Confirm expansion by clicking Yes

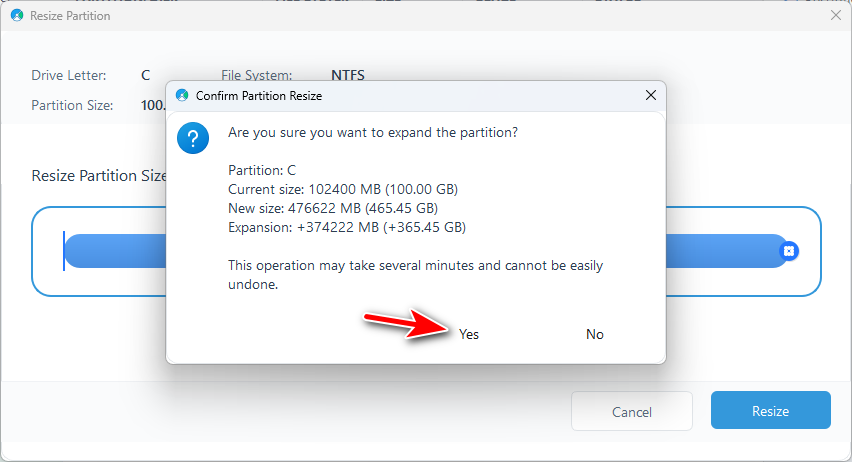tap(468, 334)
